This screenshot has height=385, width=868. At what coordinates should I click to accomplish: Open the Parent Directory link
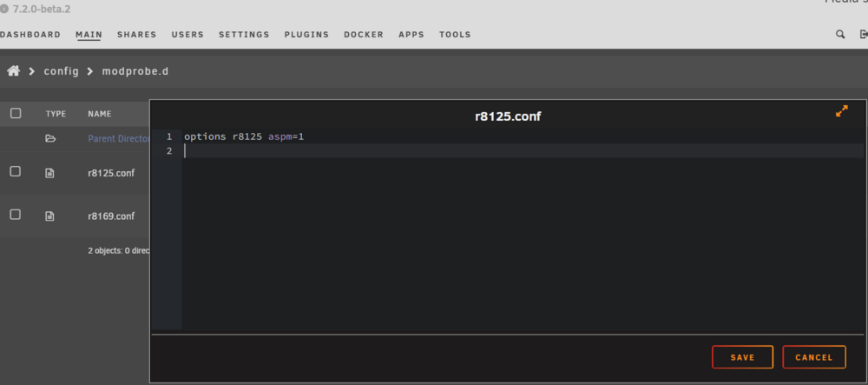click(x=118, y=138)
